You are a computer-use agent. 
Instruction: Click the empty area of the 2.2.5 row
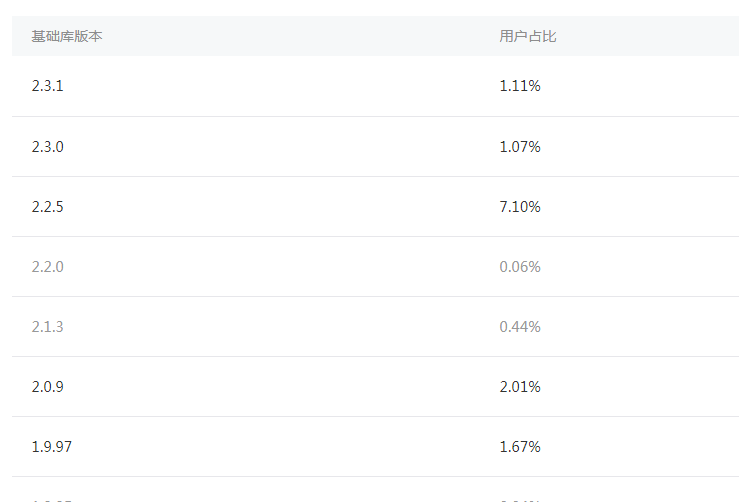tap(283, 206)
